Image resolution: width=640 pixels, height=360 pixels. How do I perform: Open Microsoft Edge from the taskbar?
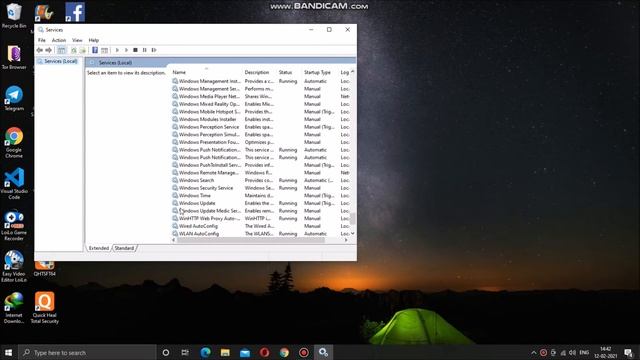205,353
